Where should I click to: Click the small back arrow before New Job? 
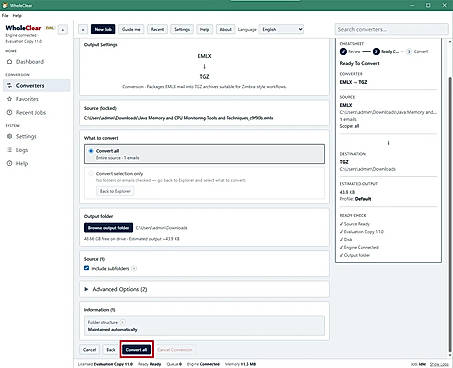(x=83, y=29)
